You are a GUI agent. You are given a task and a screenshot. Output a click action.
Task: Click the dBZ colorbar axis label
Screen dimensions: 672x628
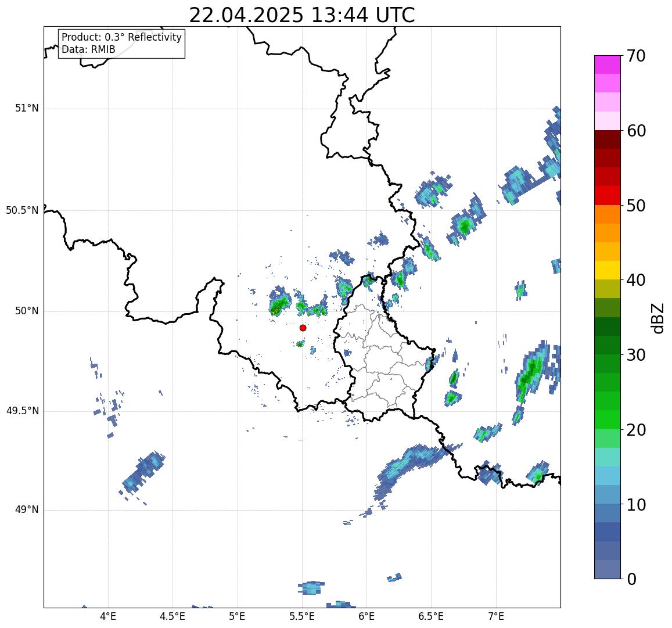click(x=657, y=318)
